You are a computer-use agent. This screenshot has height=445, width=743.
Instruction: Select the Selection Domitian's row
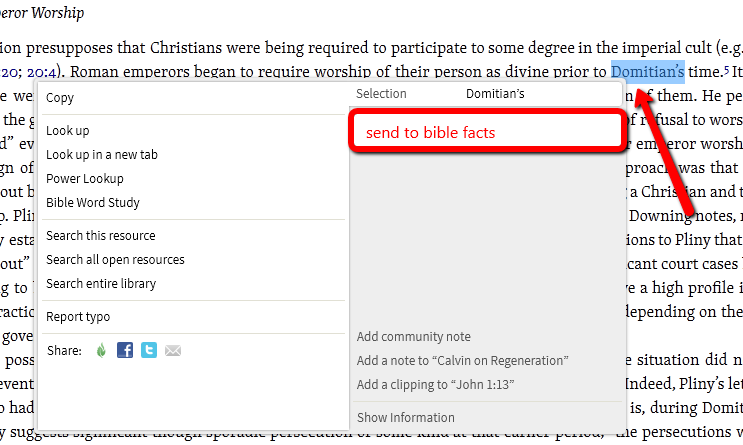pyautogui.click(x=485, y=94)
